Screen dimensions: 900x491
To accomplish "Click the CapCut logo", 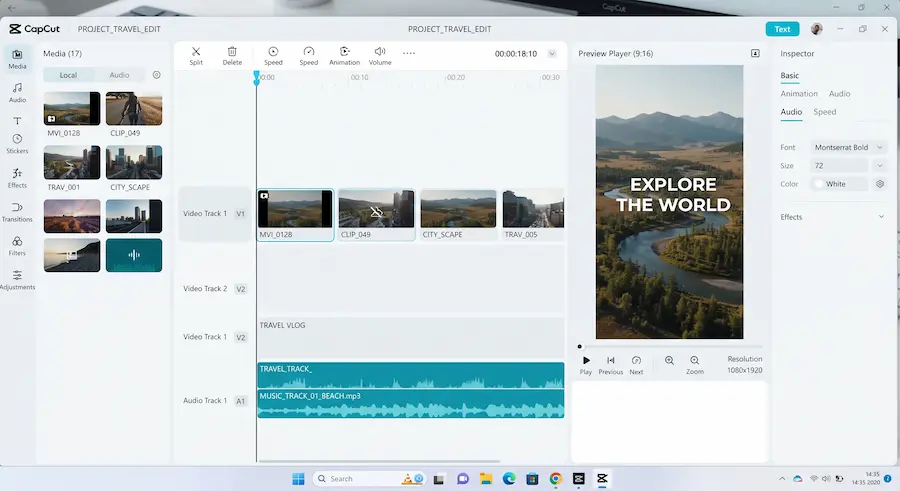I will (x=34, y=29).
